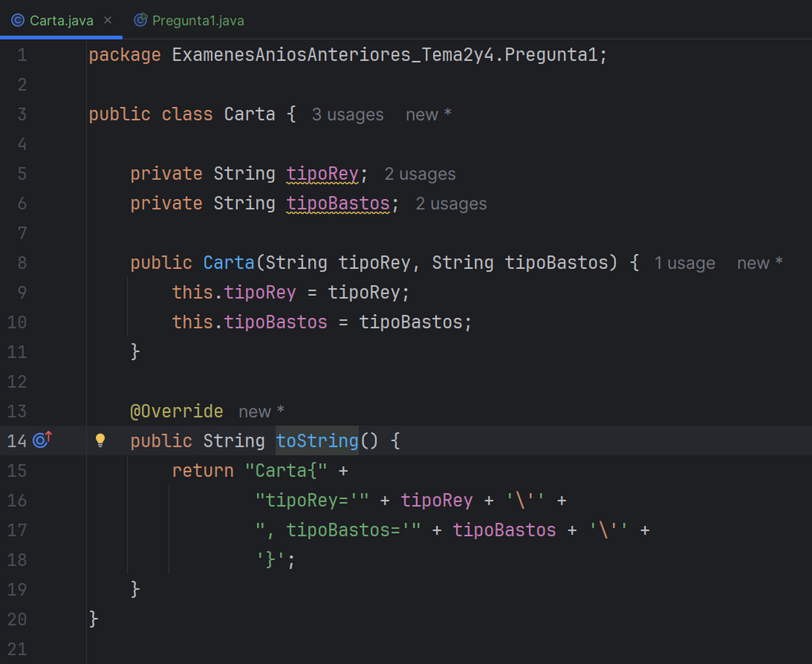The height and width of the screenshot is (664, 812).
Task: Click '1 usage' hint on the Carta constructor
Action: [x=684, y=263]
